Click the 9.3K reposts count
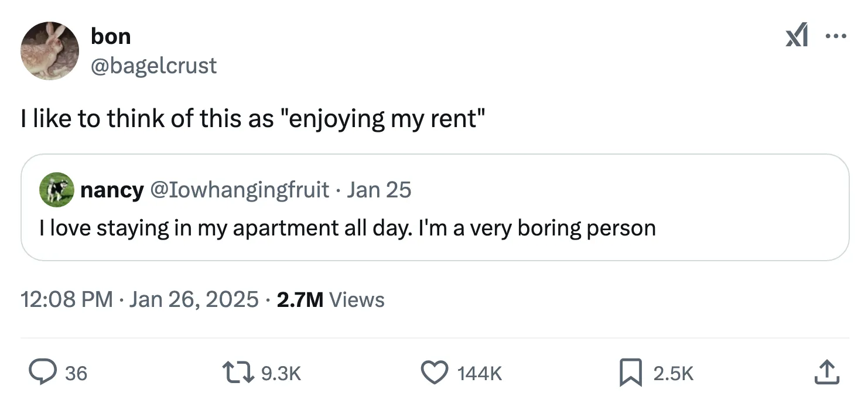 (x=281, y=373)
